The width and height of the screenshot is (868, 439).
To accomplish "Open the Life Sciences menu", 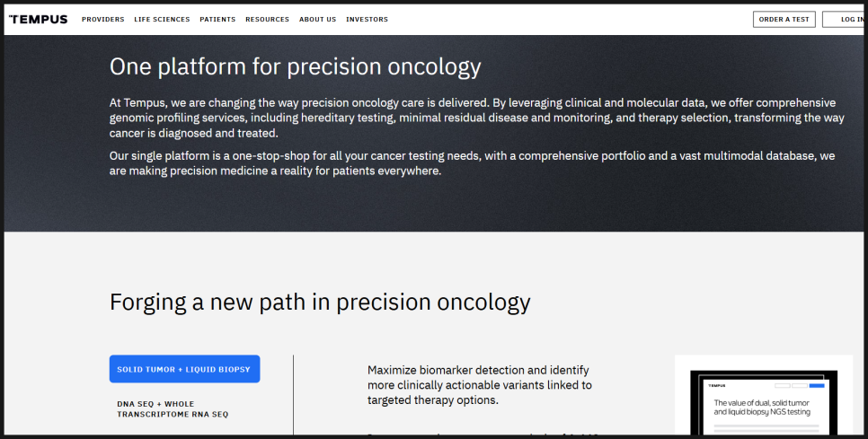I will tap(162, 20).
